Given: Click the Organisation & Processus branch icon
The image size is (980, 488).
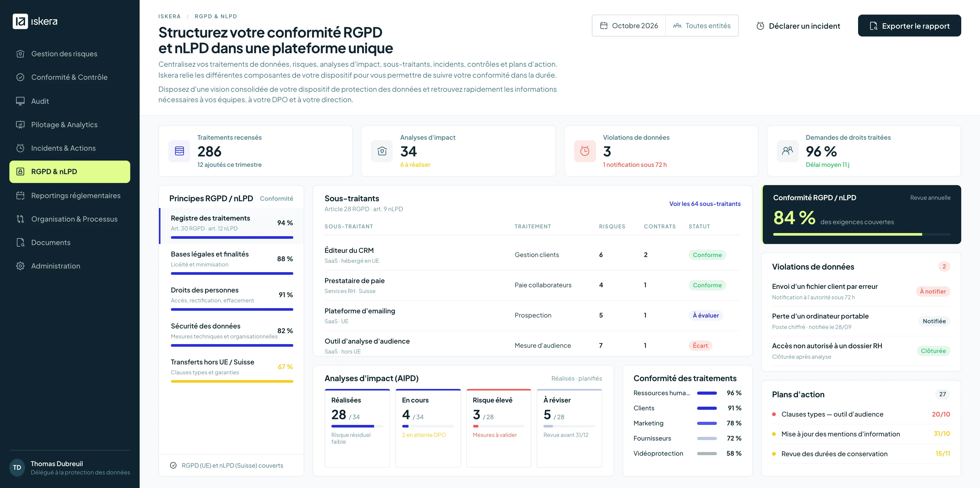Looking at the screenshot, I should [21, 219].
